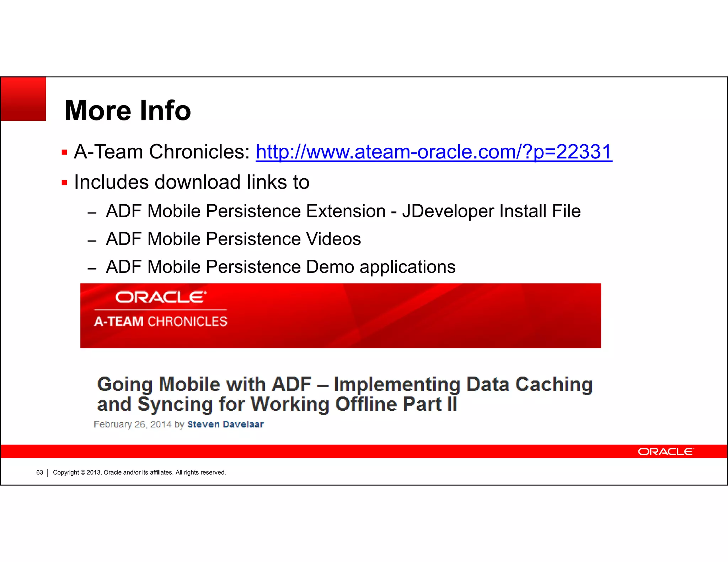This screenshot has height=562, width=728.
Task: Click the Oracle logo in red footer bar
Action: click(665, 452)
